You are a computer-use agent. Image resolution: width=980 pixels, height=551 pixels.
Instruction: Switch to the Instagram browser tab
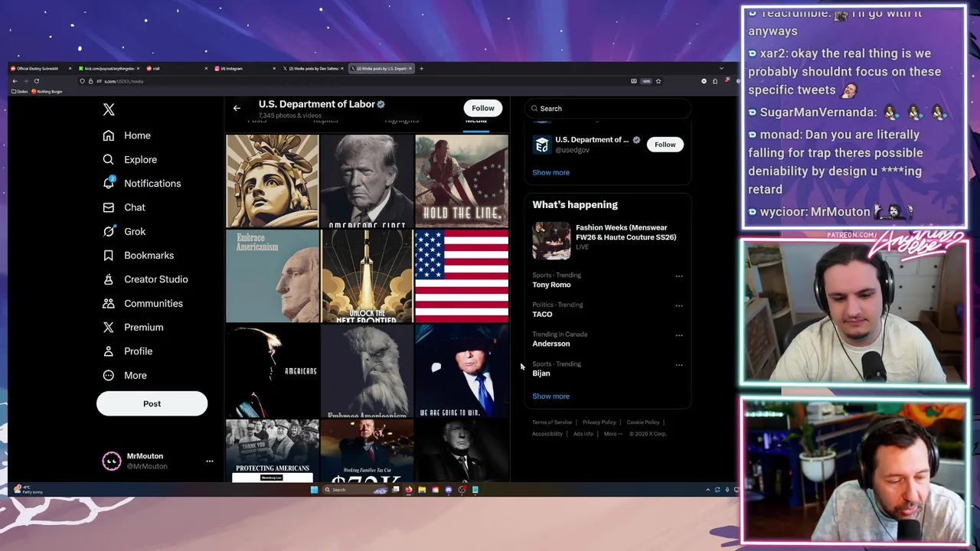245,68
